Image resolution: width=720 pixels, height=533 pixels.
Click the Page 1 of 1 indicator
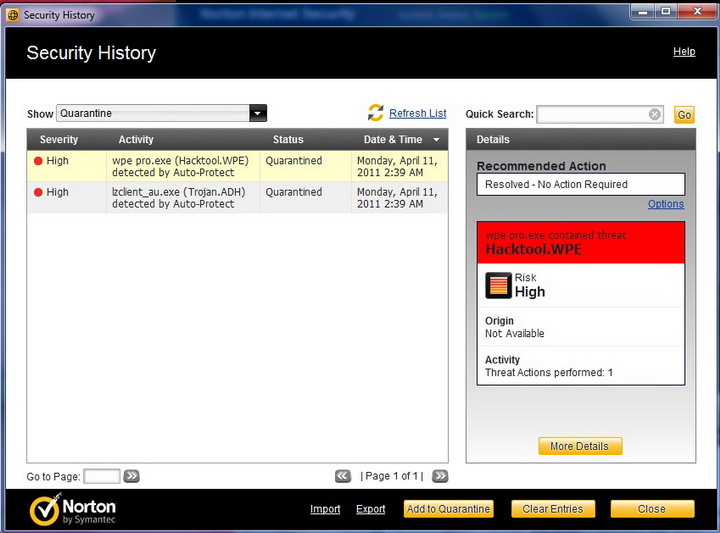(x=392, y=476)
